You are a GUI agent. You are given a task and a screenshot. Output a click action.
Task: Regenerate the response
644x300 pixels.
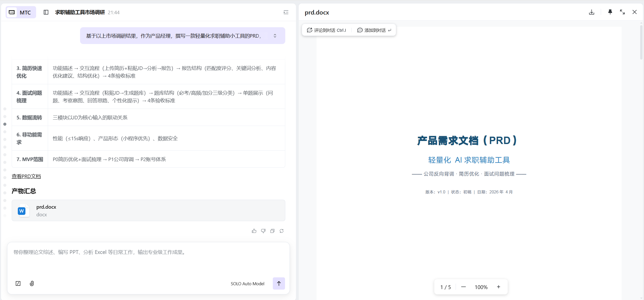pos(281,231)
